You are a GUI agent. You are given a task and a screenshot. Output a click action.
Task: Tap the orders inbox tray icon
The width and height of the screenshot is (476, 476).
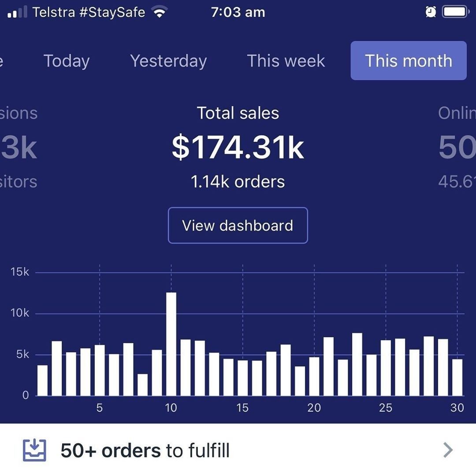(34, 450)
